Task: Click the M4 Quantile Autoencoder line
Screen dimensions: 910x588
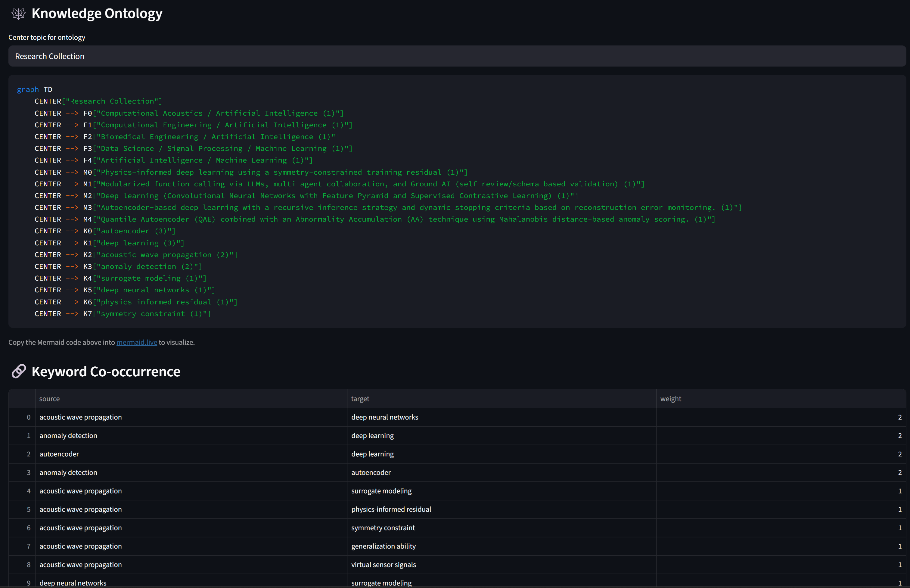Action: click(x=375, y=219)
